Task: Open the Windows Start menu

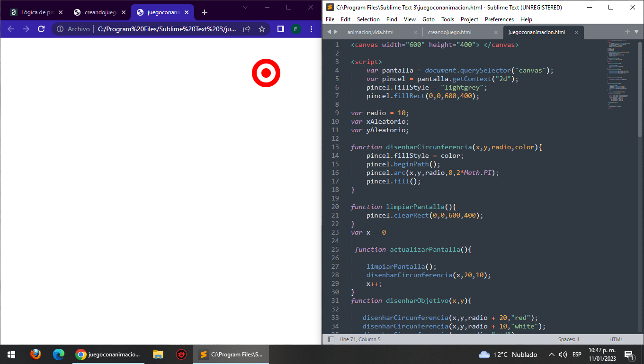Action: click(x=11, y=355)
